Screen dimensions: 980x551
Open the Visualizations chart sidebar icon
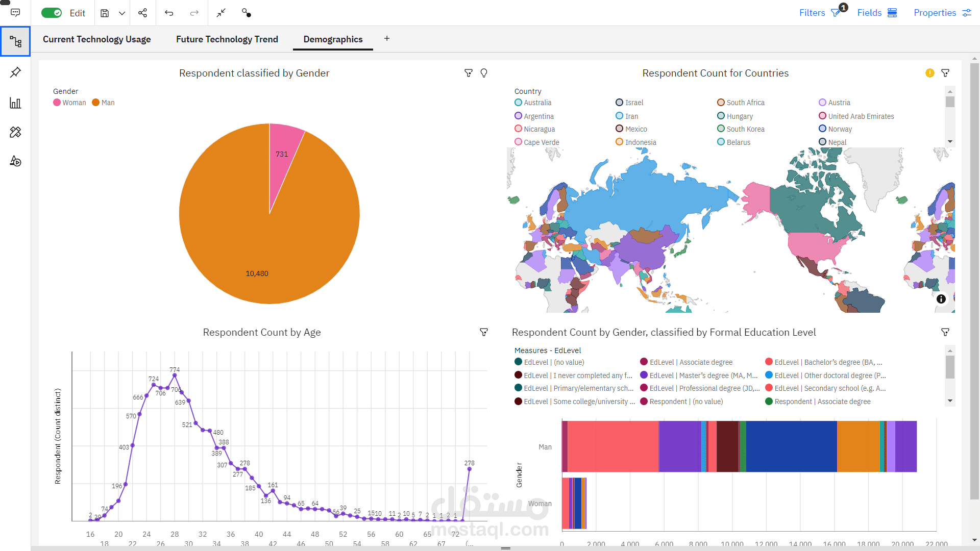[x=15, y=103]
